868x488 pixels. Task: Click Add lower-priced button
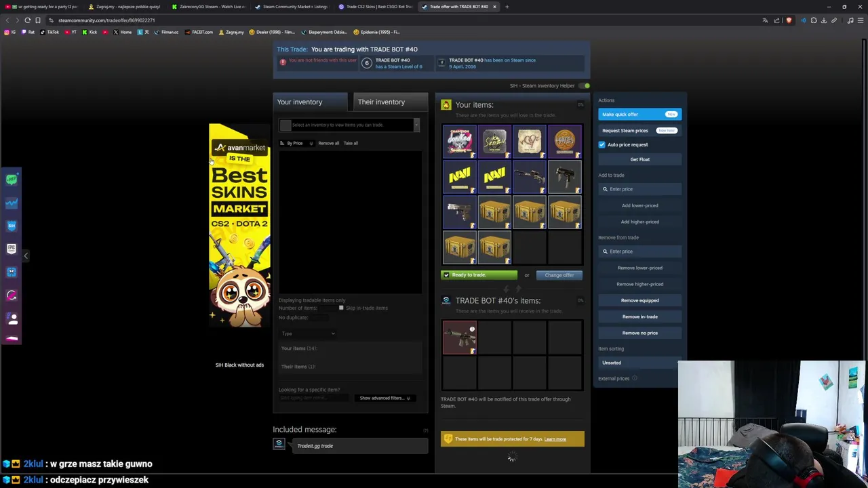pos(639,206)
